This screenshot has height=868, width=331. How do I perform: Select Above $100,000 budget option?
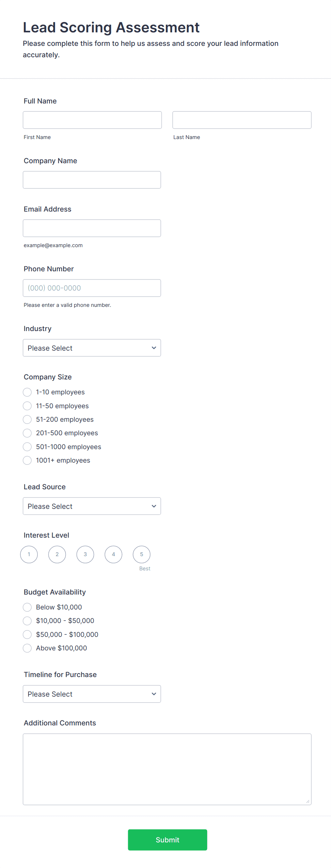click(27, 648)
